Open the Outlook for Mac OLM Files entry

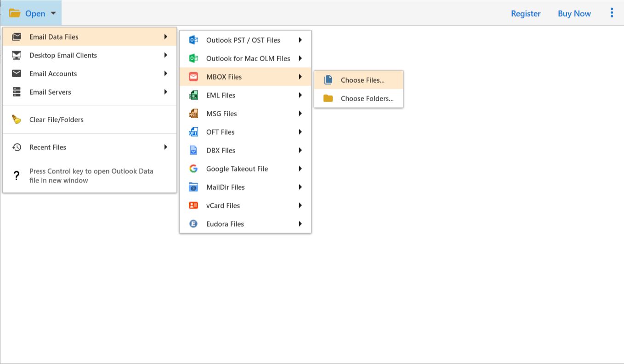pos(245,58)
